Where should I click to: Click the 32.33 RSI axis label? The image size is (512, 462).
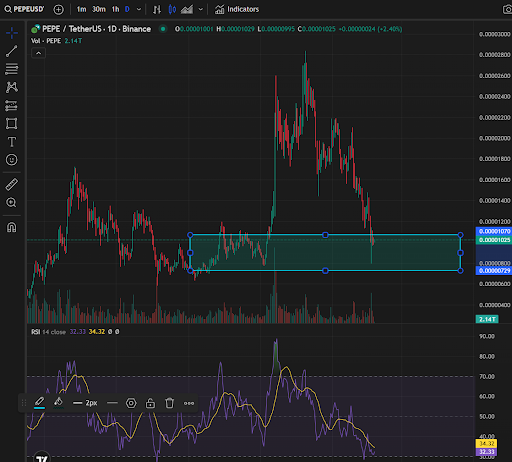click(x=486, y=452)
